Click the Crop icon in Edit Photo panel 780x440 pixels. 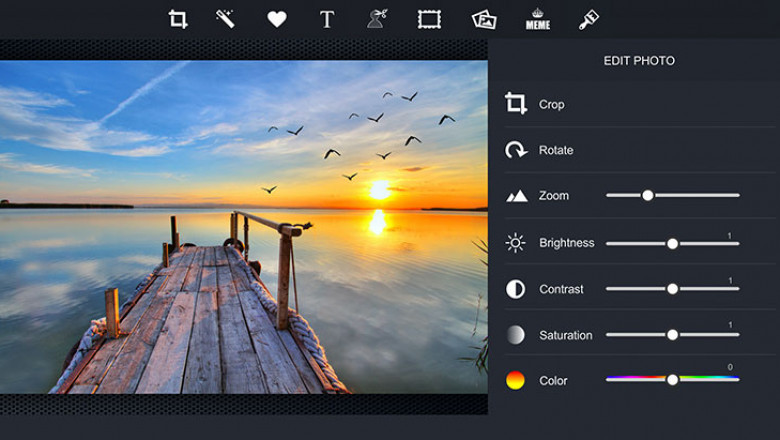pos(516,103)
